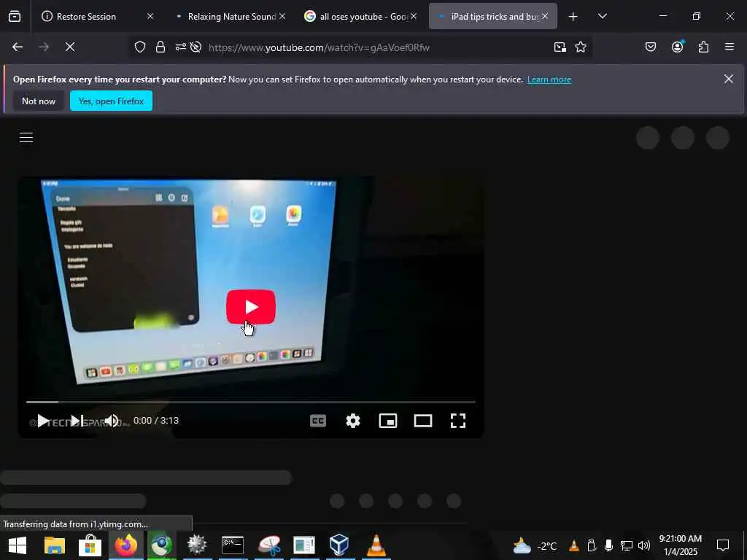Switch to theater mode
Viewport: 747px width, 560px height.
pyautogui.click(x=423, y=421)
